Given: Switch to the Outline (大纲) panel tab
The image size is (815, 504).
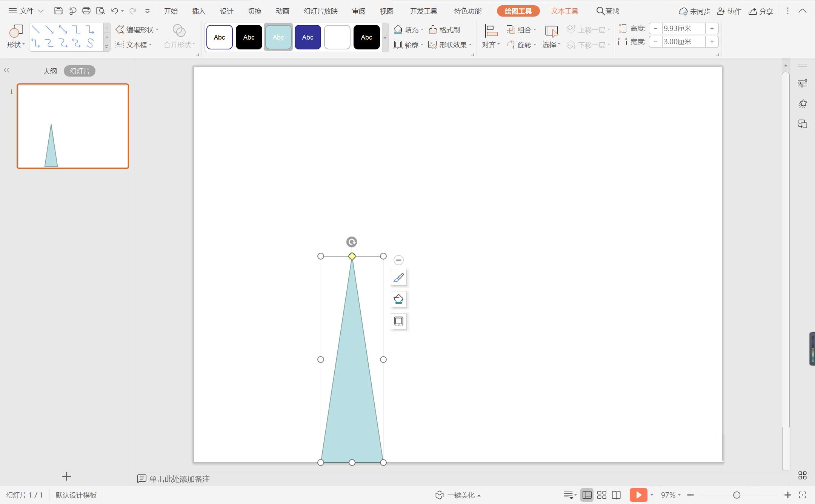Looking at the screenshot, I should (50, 71).
